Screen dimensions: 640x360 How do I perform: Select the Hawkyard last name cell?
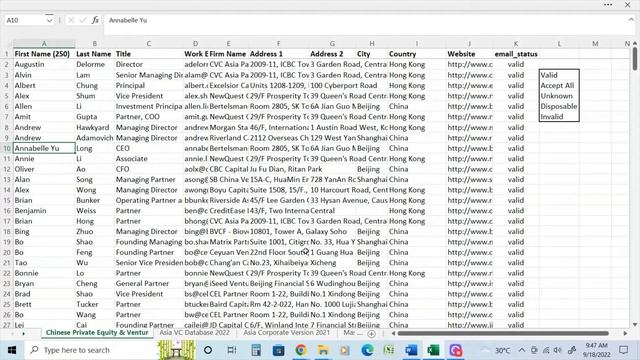95,127
